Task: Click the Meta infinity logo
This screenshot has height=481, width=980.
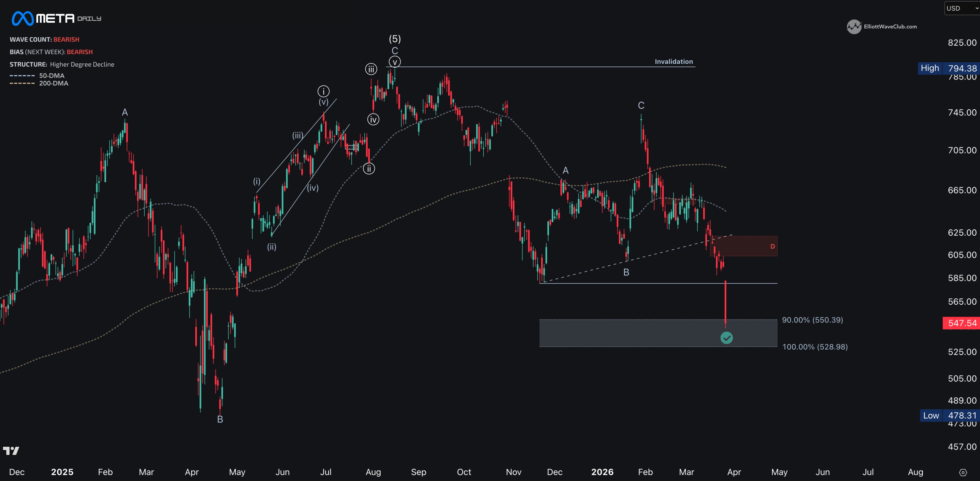Action: (x=22, y=18)
